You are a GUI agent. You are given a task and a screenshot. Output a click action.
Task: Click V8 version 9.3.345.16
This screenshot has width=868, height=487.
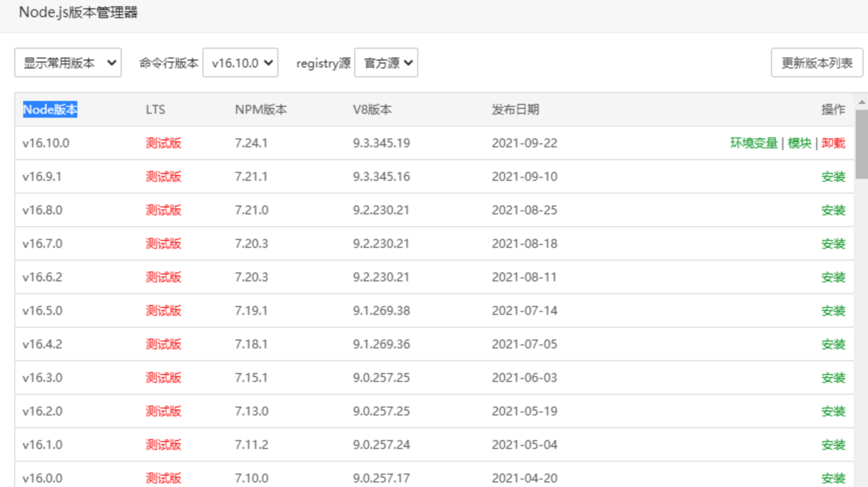(381, 176)
